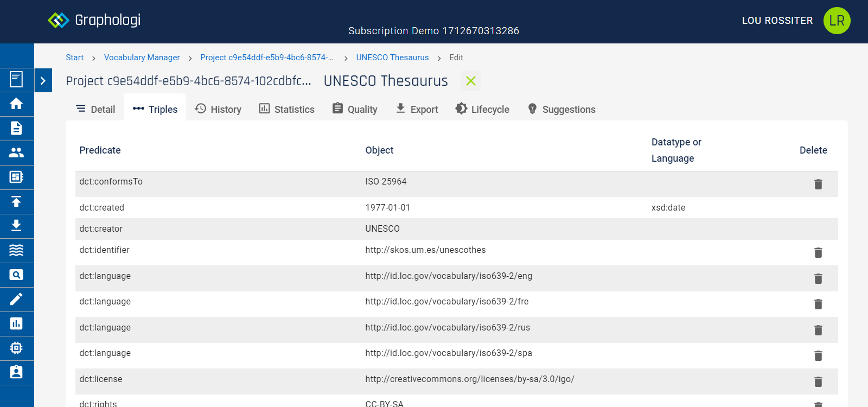Select the UNESCO creator value
868x407 pixels.
pyautogui.click(x=382, y=228)
